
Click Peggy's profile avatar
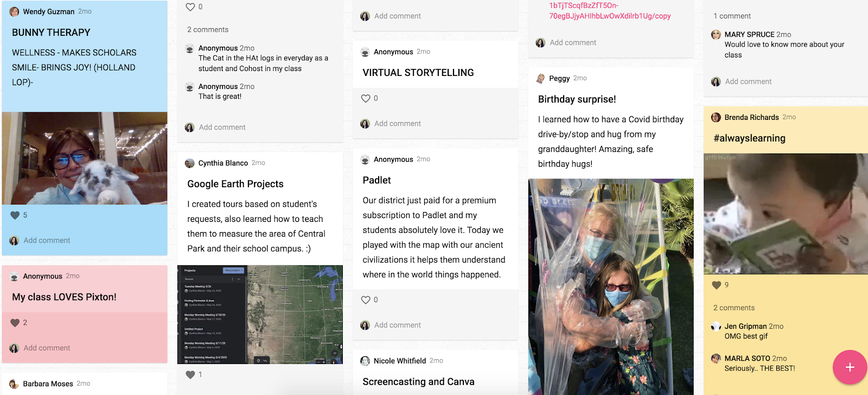(540, 78)
